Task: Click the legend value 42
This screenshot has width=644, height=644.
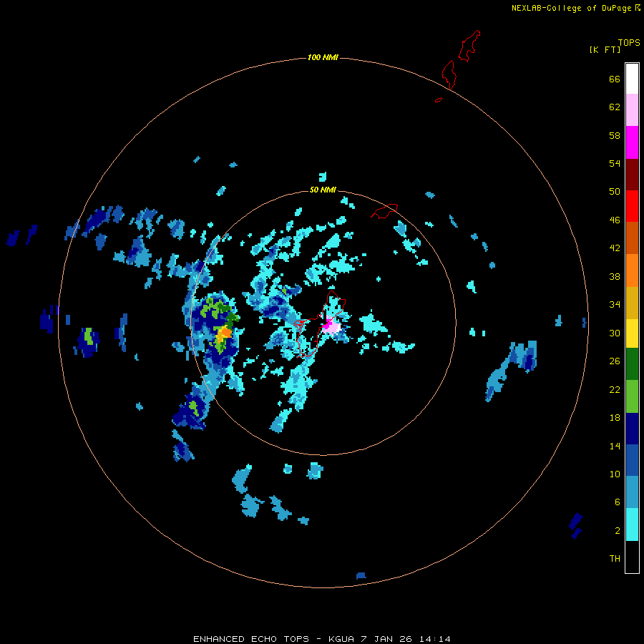Action: 615,248
